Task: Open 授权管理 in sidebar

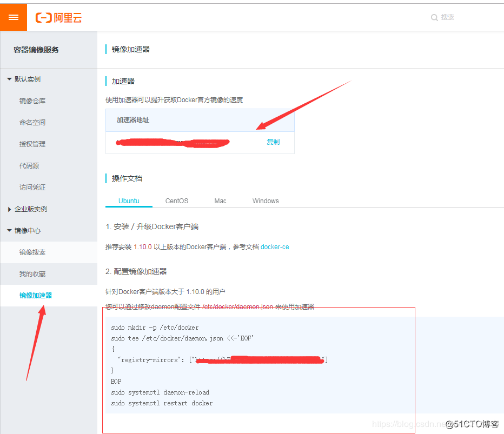Action: click(32, 144)
